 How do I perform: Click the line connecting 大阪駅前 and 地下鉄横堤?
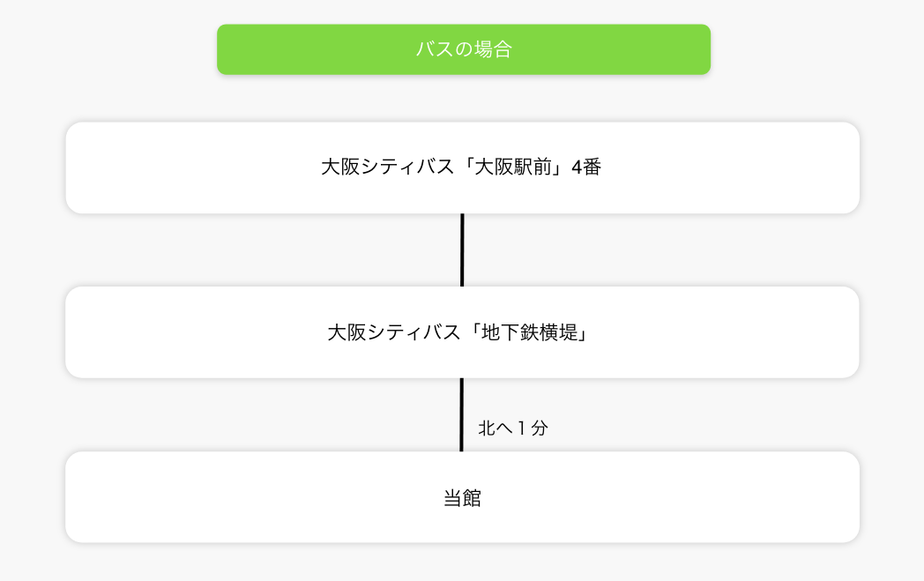(x=462, y=250)
